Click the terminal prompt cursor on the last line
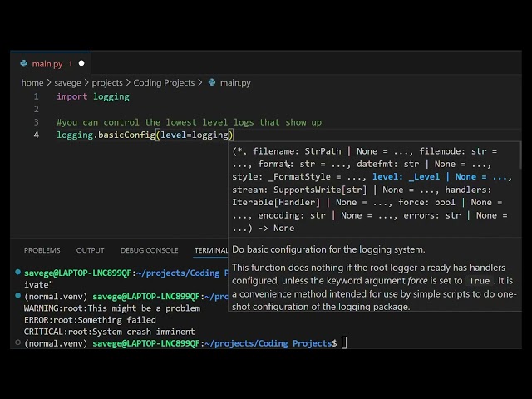The width and height of the screenshot is (532, 399). point(344,343)
